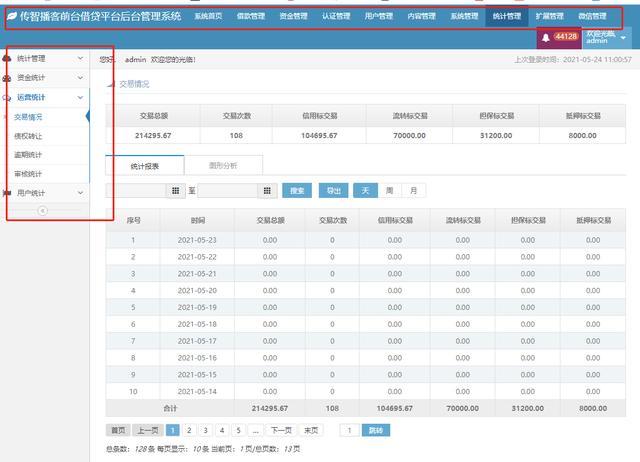Viewport: 640px width, 462px height.
Task: Click the 运营统计 chat bubble icon
Action: (7, 98)
